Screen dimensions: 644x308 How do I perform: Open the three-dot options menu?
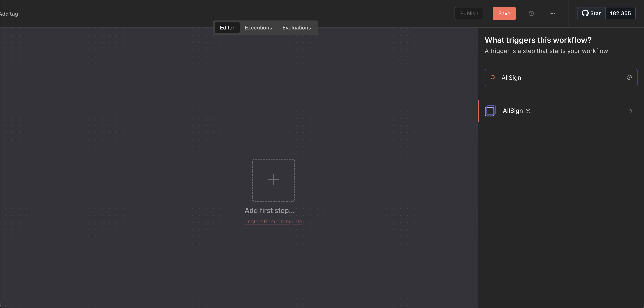(553, 13)
